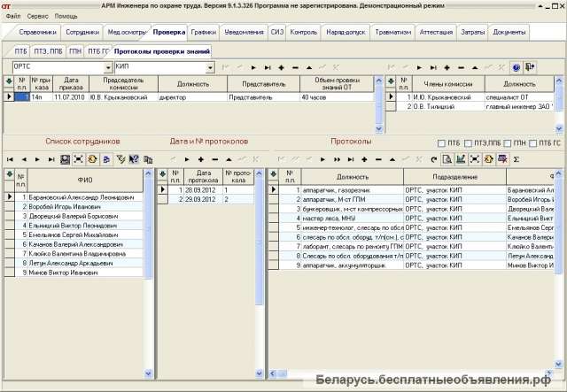Click the save disk icon in employee list toolbar
This screenshot has height=392, width=567.
coord(65,159)
